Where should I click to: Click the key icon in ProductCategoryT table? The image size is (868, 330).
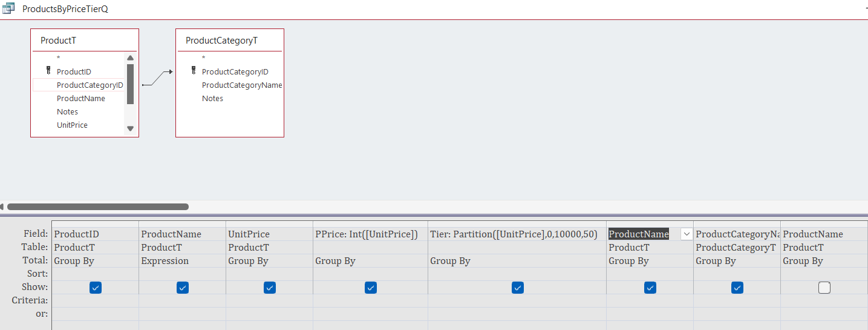point(194,71)
